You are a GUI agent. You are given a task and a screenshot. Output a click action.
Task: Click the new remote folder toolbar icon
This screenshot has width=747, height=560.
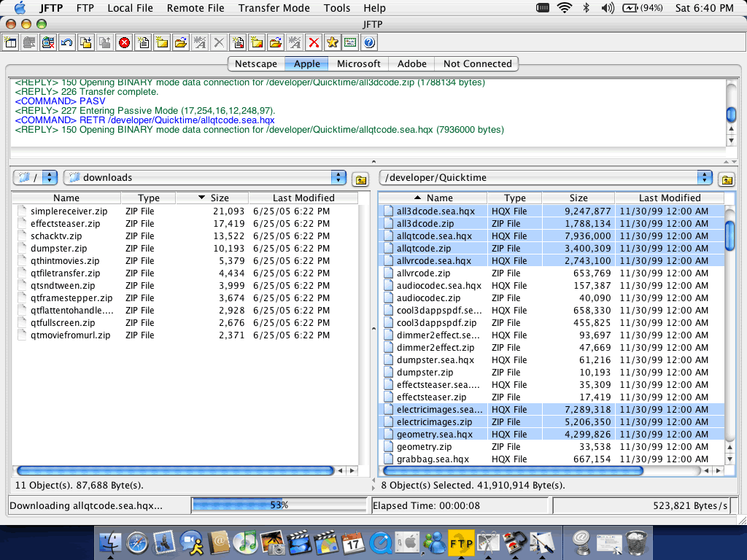click(x=257, y=43)
